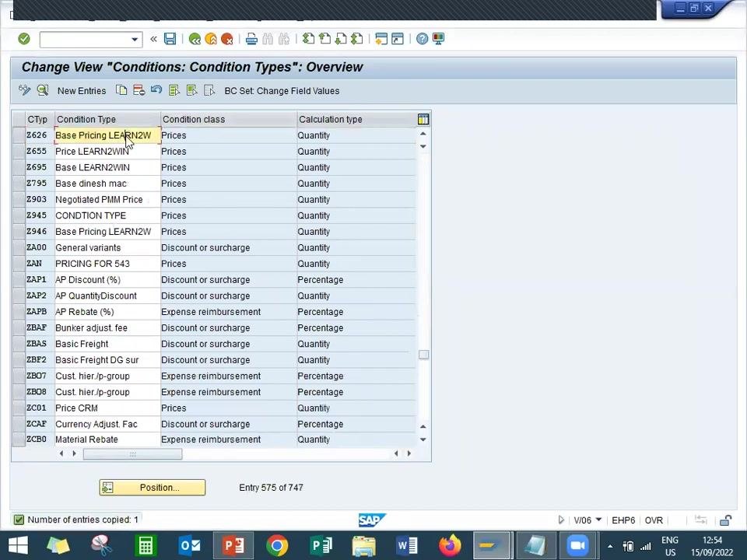Toggle Display/Change mode pencil icon

(24, 90)
